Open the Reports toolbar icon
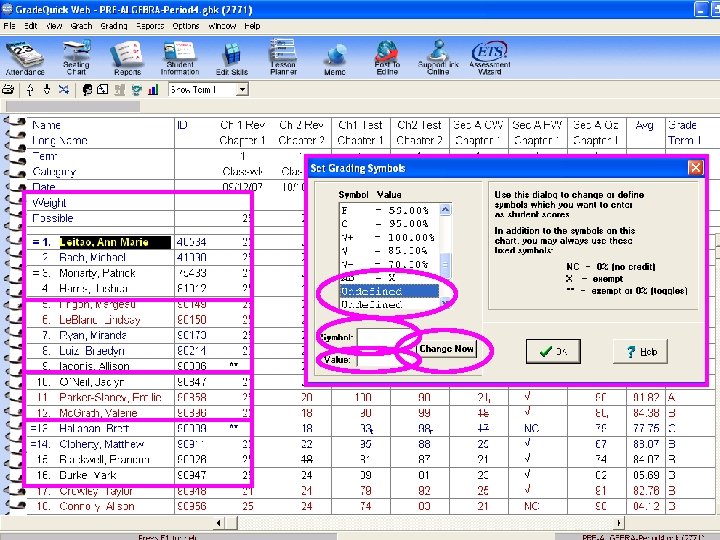 click(127, 58)
